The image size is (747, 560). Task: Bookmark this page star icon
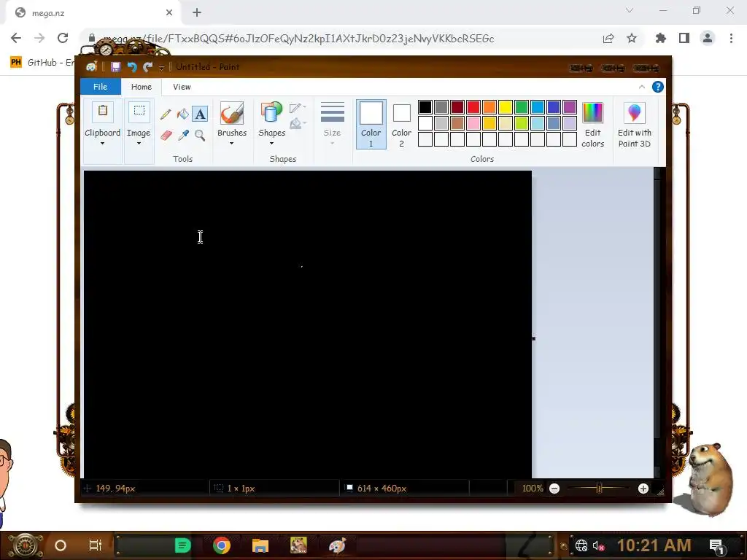coord(632,38)
